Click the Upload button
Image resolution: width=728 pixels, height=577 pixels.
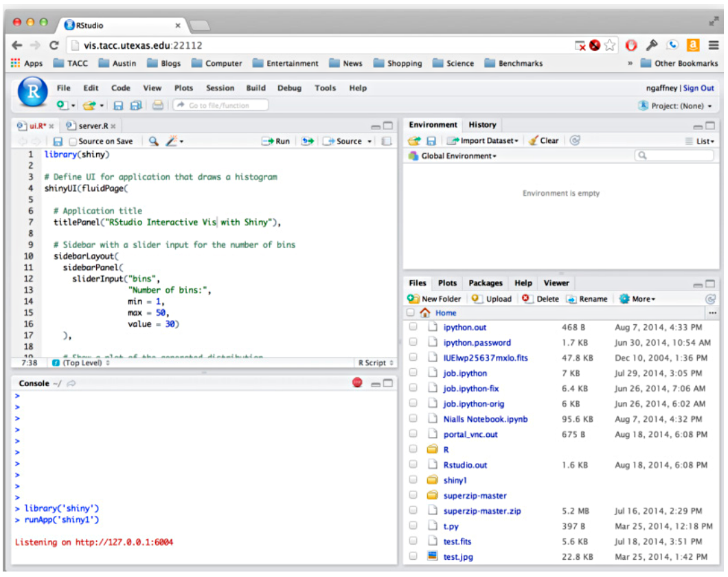[491, 299]
